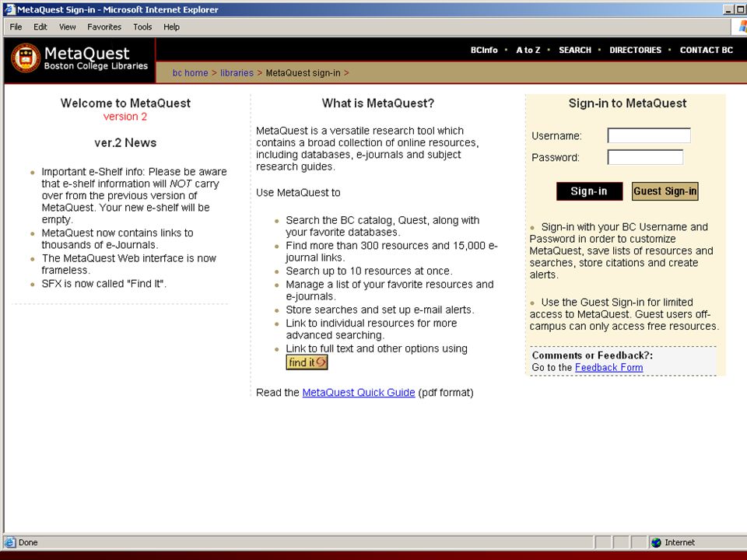Open the A to Z navigation link

tap(528, 50)
